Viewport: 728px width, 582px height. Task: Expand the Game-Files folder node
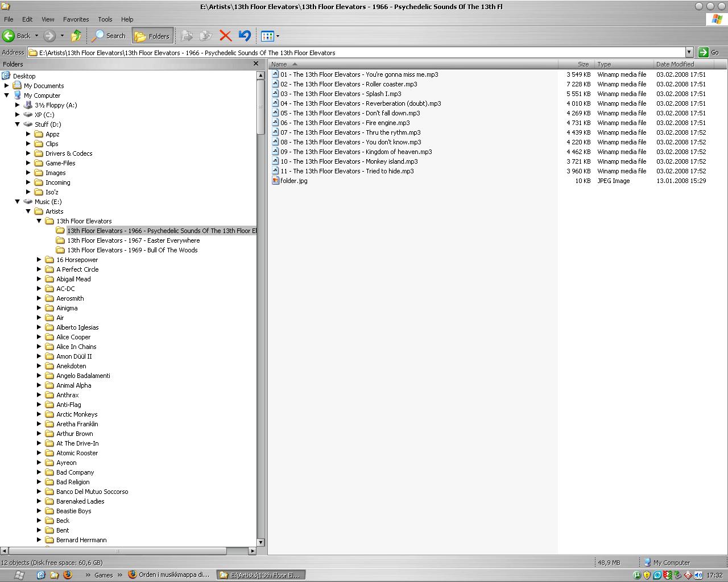pos(28,163)
